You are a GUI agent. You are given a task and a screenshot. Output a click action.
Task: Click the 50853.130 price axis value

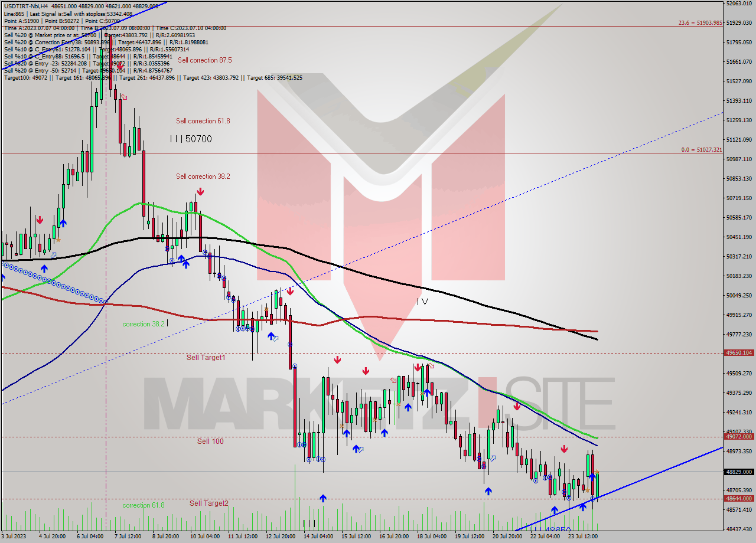click(739, 178)
